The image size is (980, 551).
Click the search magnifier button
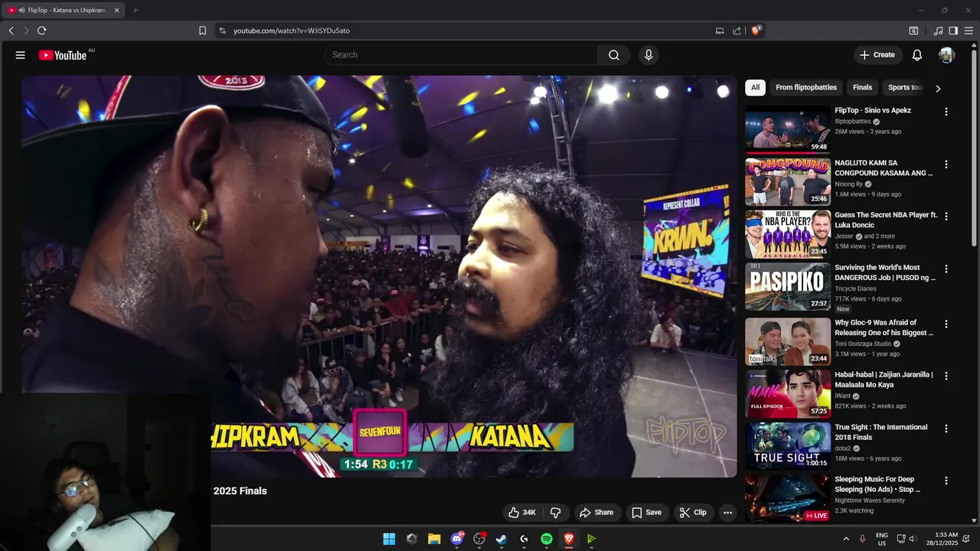(614, 55)
